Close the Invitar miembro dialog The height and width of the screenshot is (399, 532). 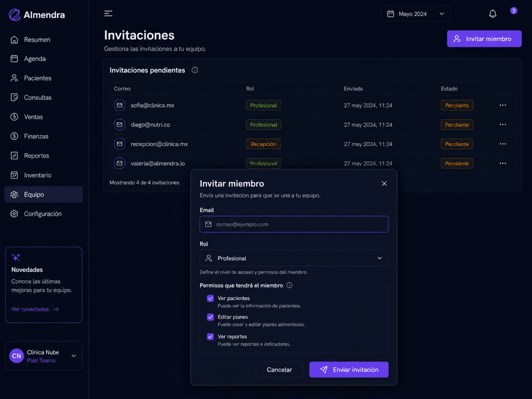pos(384,183)
